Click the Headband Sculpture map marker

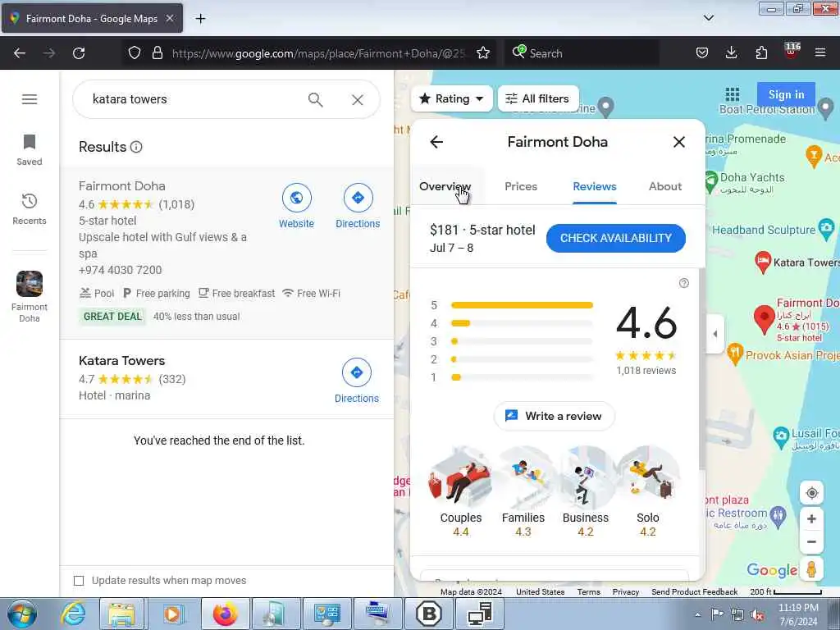click(827, 229)
